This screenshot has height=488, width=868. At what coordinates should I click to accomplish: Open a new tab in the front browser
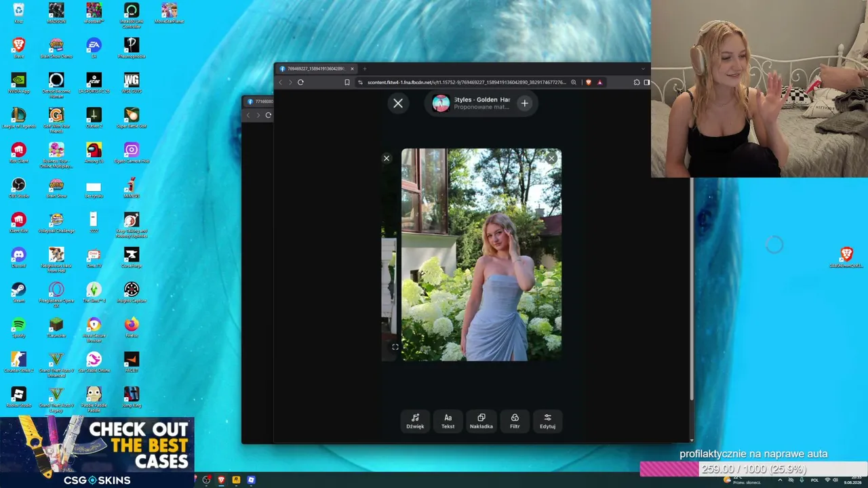[364, 68]
